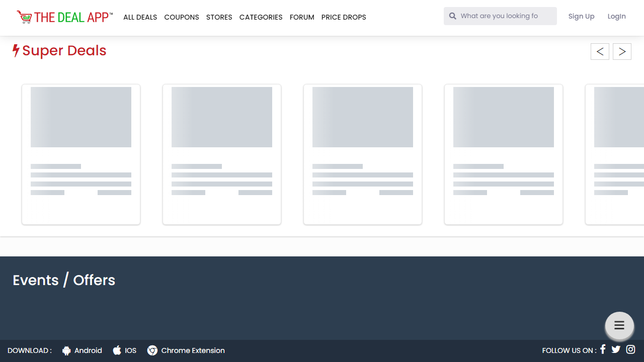
Task: Open the Stores menu item
Action: pyautogui.click(x=219, y=17)
